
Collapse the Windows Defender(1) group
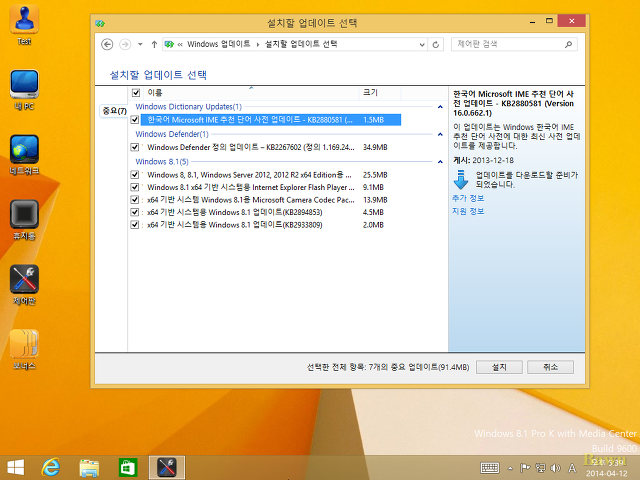point(440,134)
